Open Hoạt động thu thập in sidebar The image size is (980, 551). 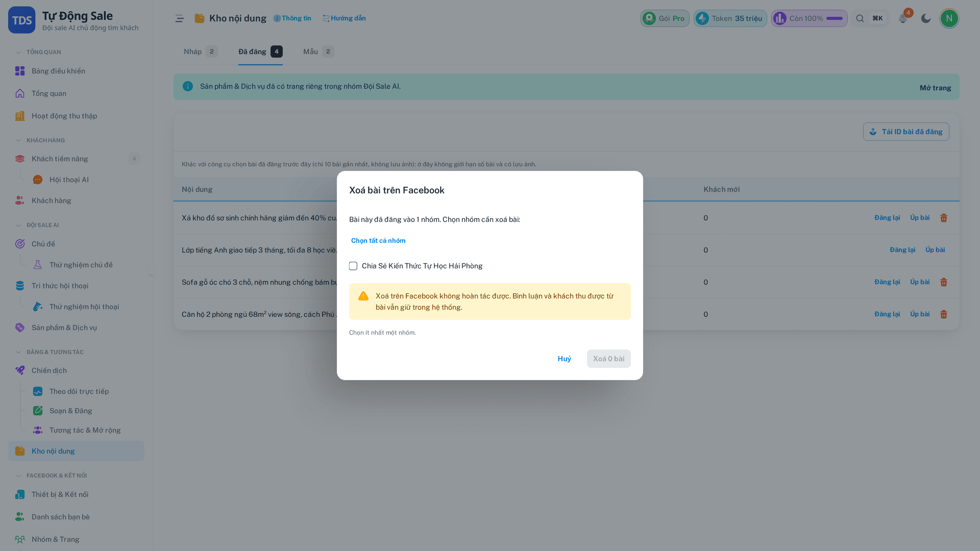[x=76, y=116]
